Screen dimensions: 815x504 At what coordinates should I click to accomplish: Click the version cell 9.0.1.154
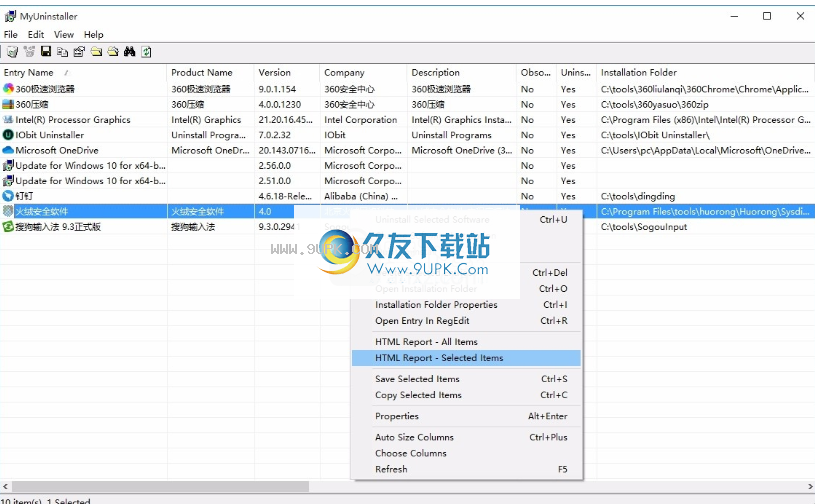click(x=277, y=89)
